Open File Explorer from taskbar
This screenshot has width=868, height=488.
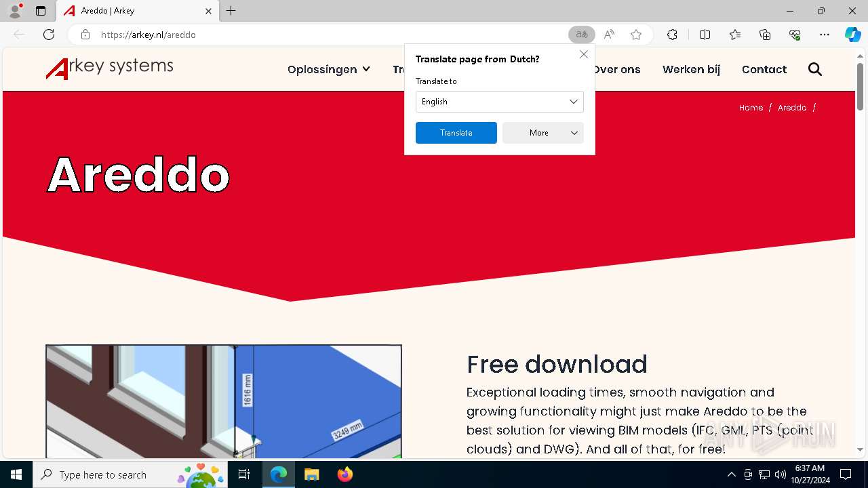[311, 474]
